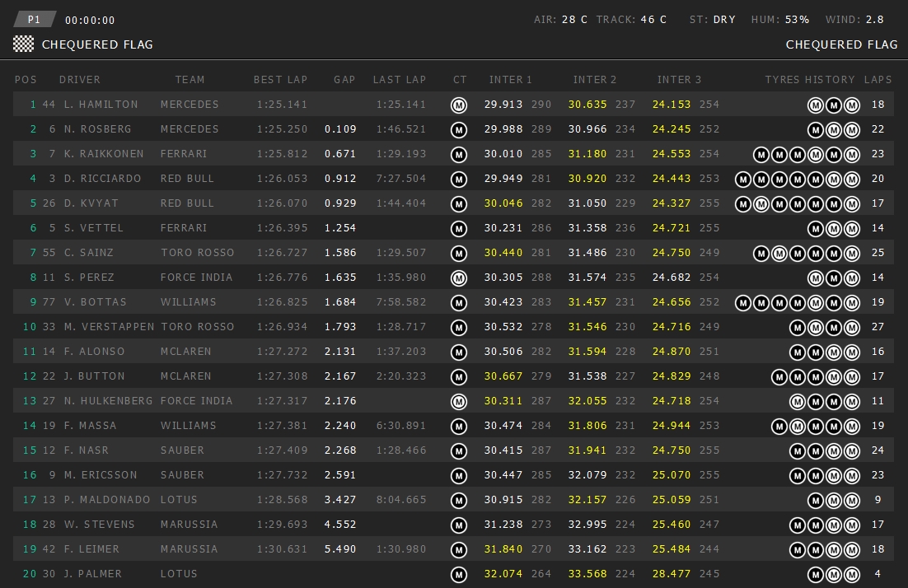Image resolution: width=908 pixels, height=588 pixels.
Task: Click Rosberg's current tyre icon
Action: tap(459, 129)
